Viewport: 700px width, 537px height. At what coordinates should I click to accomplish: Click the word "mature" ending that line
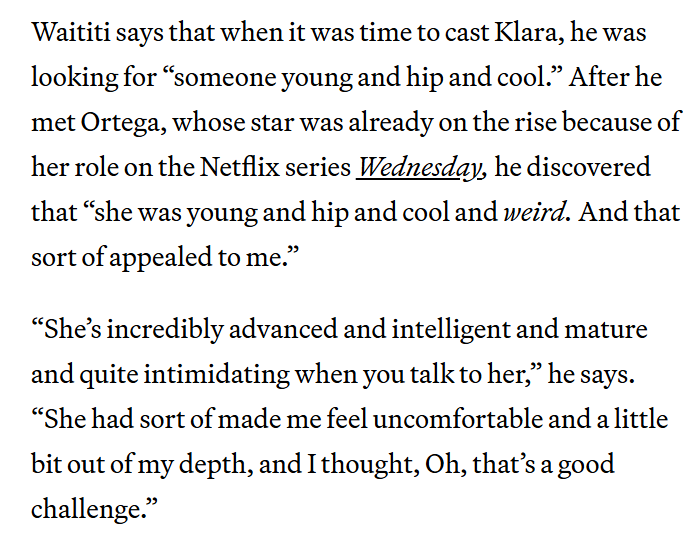click(606, 330)
